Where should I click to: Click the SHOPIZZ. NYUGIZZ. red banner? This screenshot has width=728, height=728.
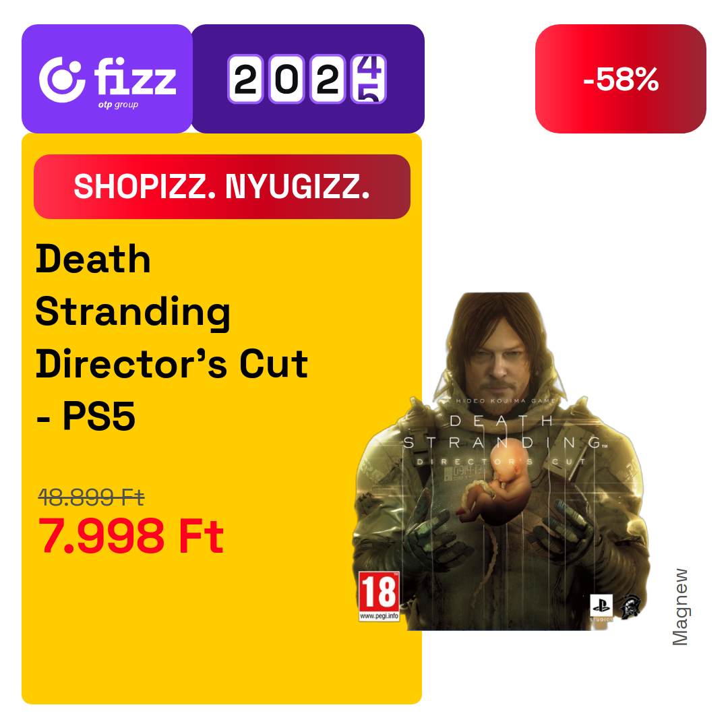click(x=222, y=187)
